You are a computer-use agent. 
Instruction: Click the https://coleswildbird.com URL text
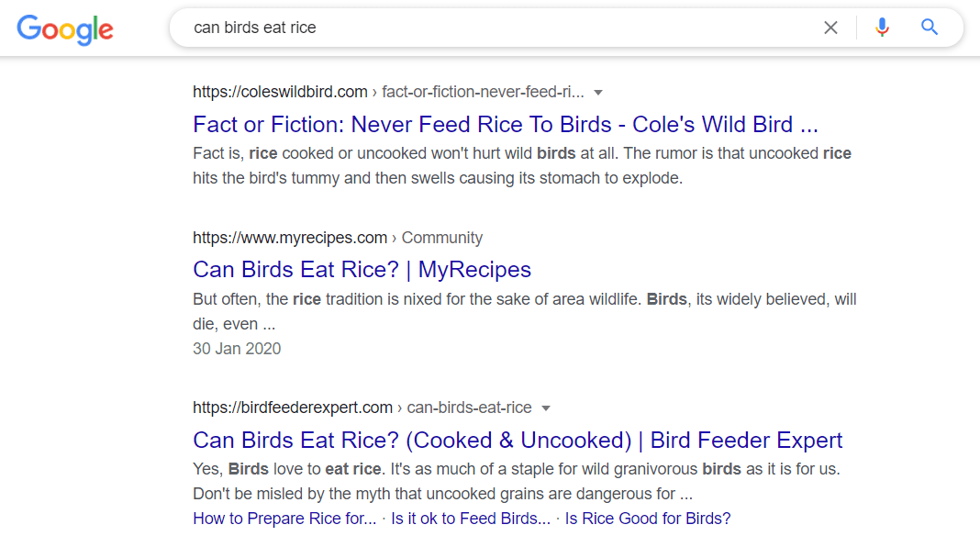280,92
